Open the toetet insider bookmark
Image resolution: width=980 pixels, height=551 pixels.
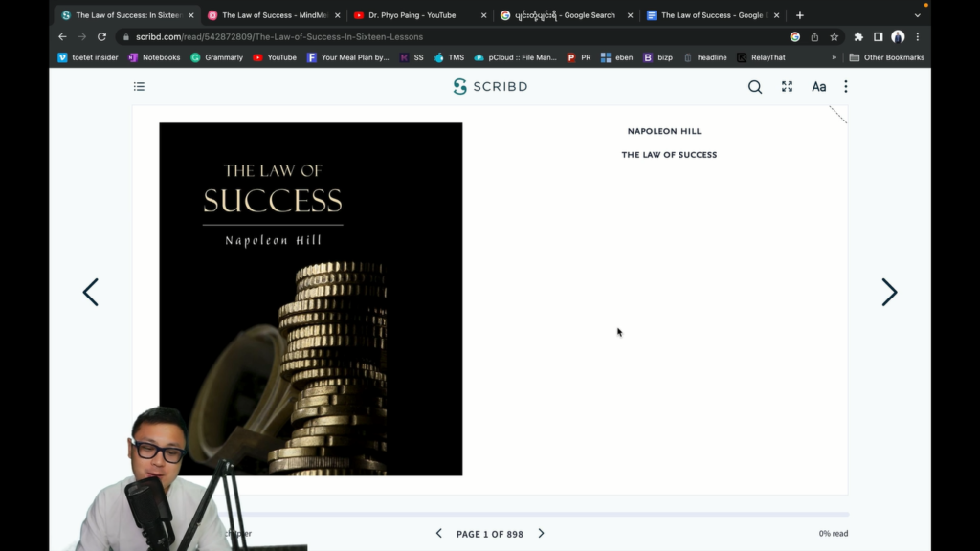tap(87, 57)
